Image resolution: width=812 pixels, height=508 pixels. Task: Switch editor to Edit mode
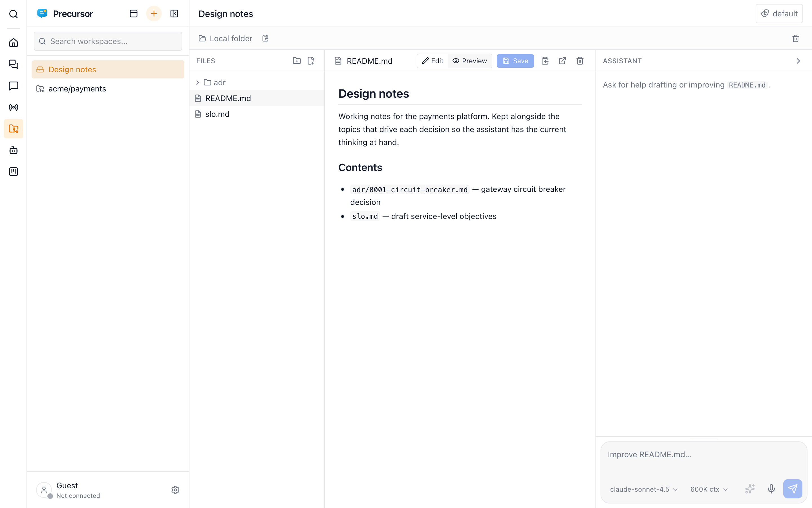click(x=433, y=61)
